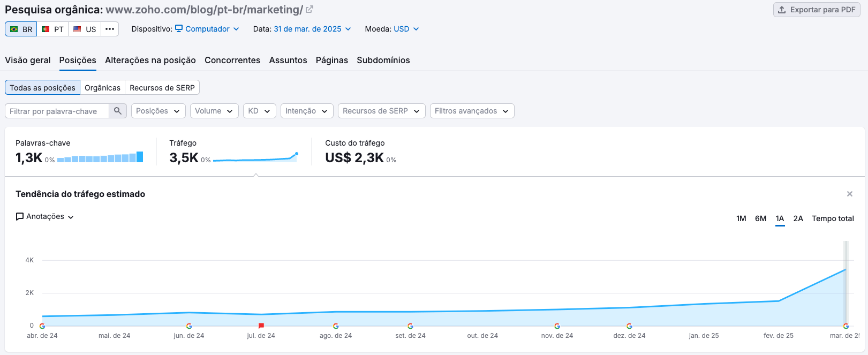The width and height of the screenshot is (868, 355).
Task: Click the export upload icon
Action: pyautogui.click(x=782, y=10)
